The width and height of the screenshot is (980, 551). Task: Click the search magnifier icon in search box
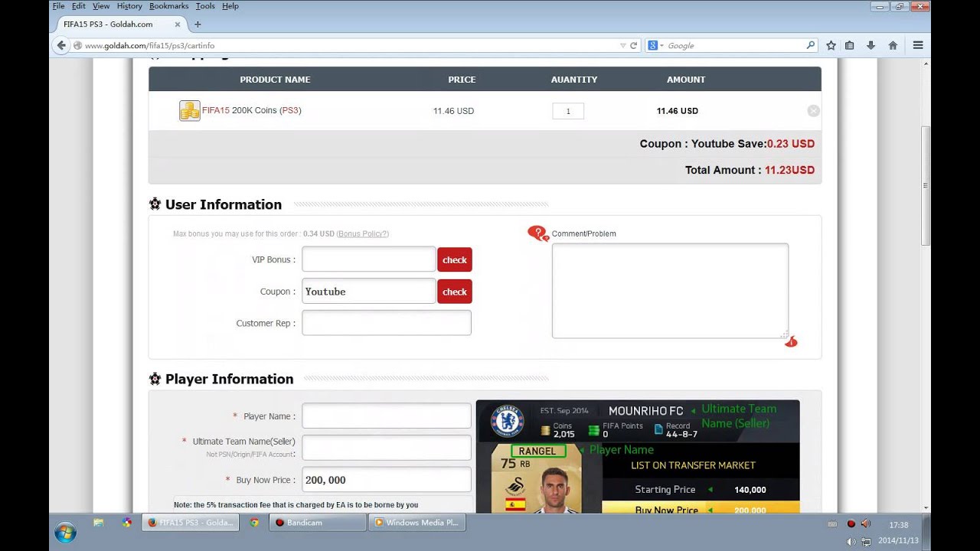point(810,45)
